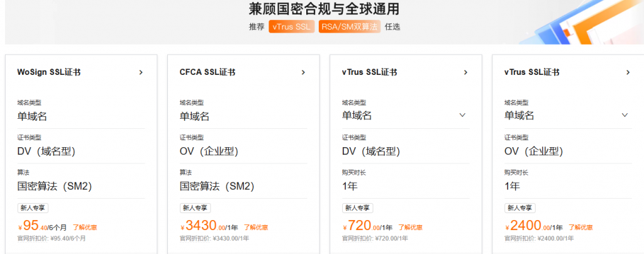Select the RSA/SM双算法 recommendation tag
Viewport: 644px width, 254px height.
pyautogui.click(x=349, y=26)
